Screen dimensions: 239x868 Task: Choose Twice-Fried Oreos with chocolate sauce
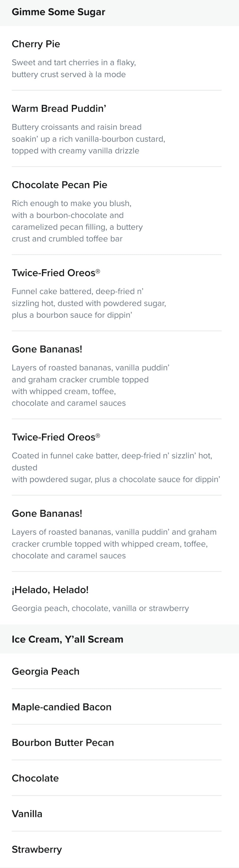(x=117, y=457)
